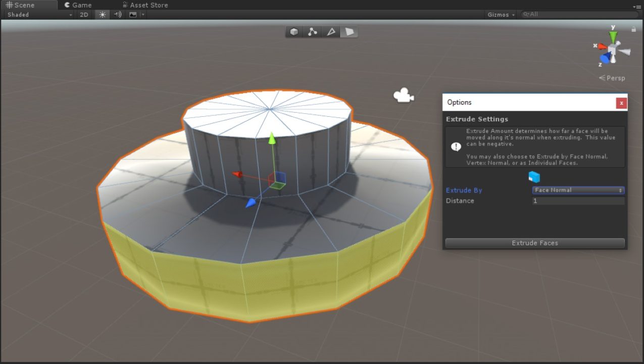Image resolution: width=644 pixels, height=364 pixels.
Task: Click the Distance input field
Action: 577,201
